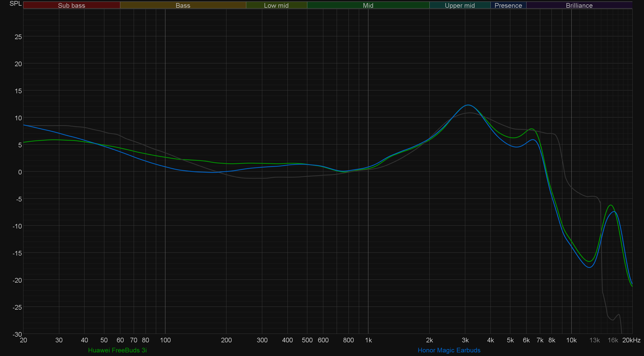
Task: Click the Sub bass frequency band header
Action: click(71, 5)
